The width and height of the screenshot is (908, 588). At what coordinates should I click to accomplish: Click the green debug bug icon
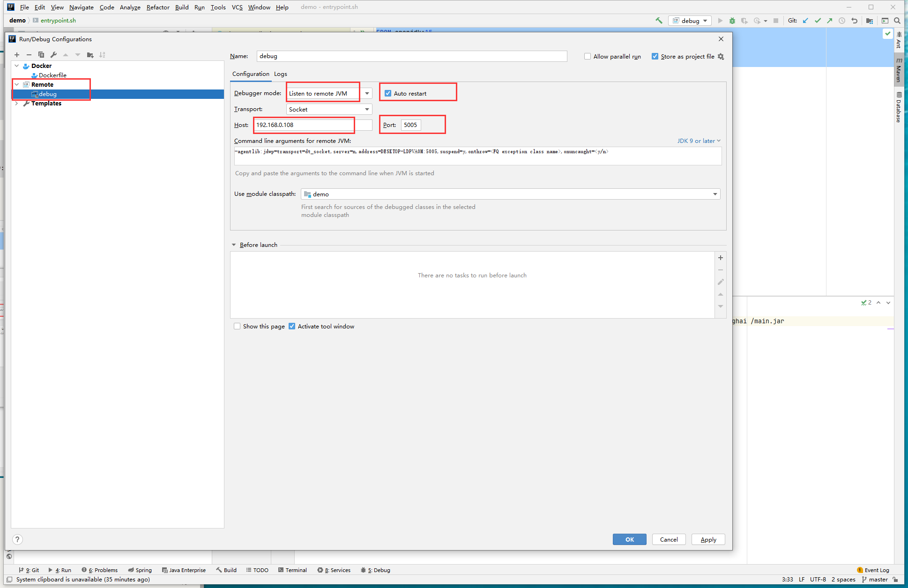tap(732, 21)
